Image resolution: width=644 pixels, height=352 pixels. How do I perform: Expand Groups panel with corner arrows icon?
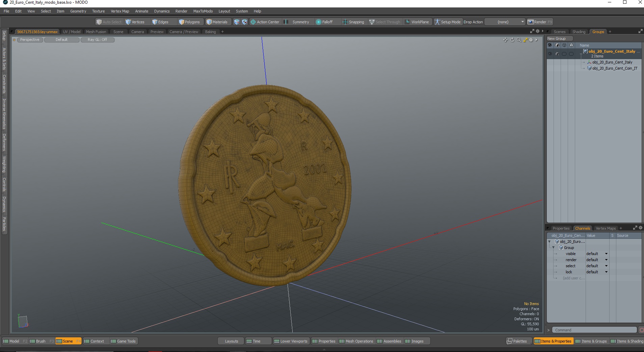(640, 31)
